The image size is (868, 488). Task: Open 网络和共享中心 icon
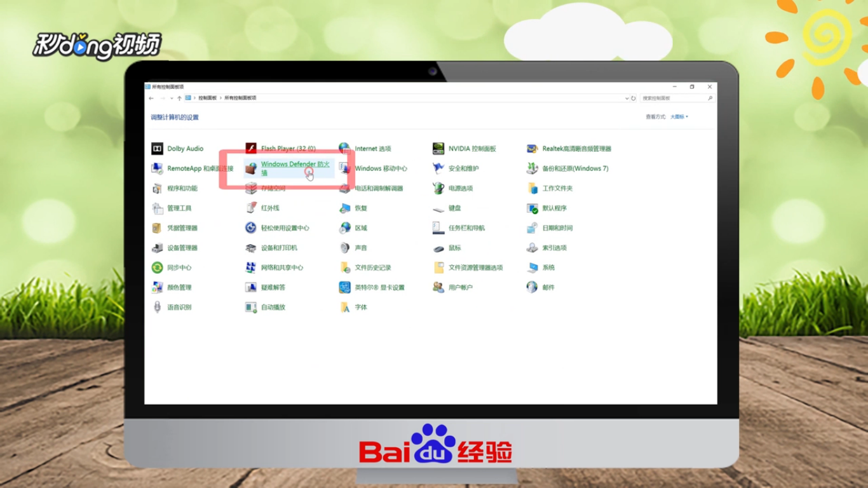(x=251, y=268)
